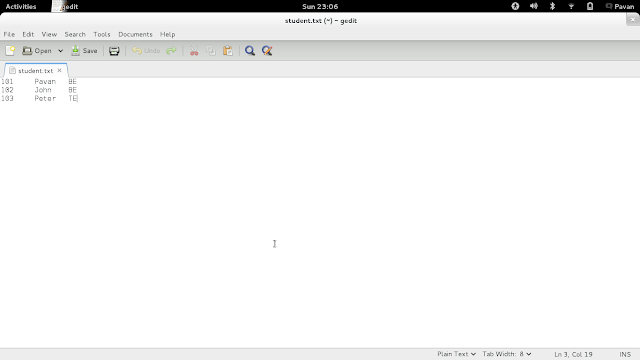Viewport: 640px width, 360px height.
Task: Click the Ln 3, Col 19 indicator
Action: tap(573, 354)
